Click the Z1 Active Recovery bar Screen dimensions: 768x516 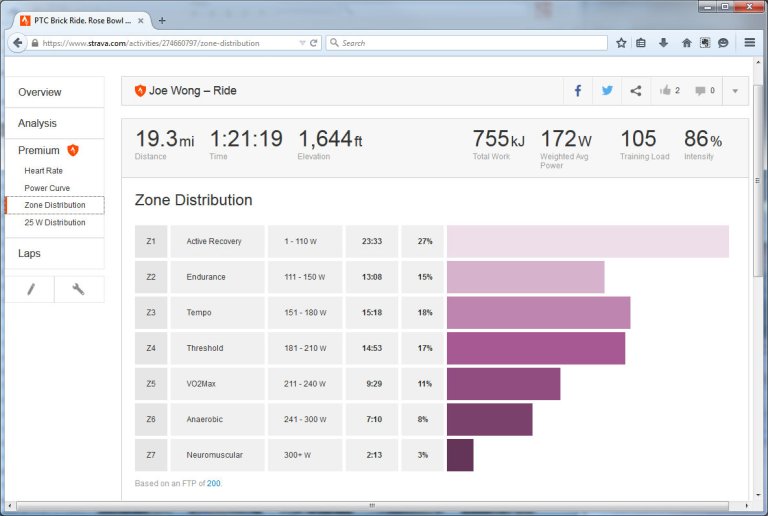tap(588, 241)
